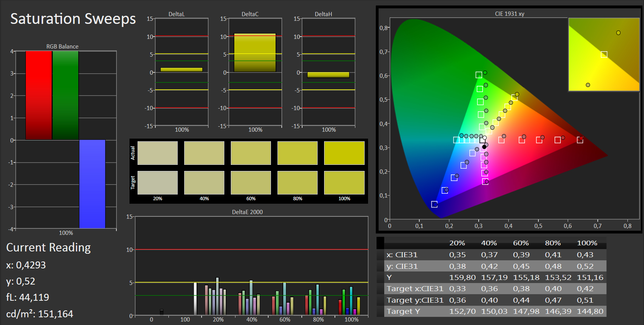Select the Actual 80% color swatch
Screen dimensions: 644x325
pyautogui.click(x=298, y=153)
